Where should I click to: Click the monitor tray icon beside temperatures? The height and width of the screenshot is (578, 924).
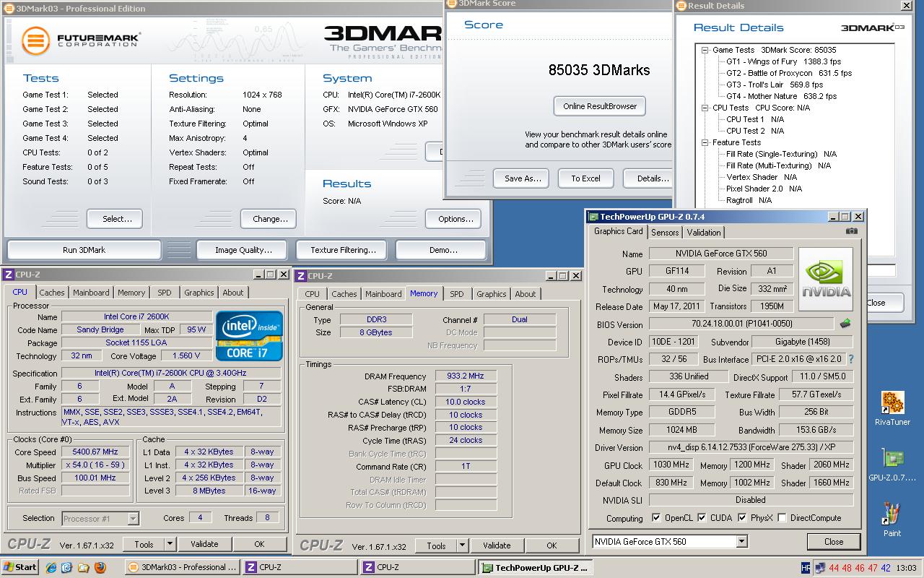(x=819, y=568)
